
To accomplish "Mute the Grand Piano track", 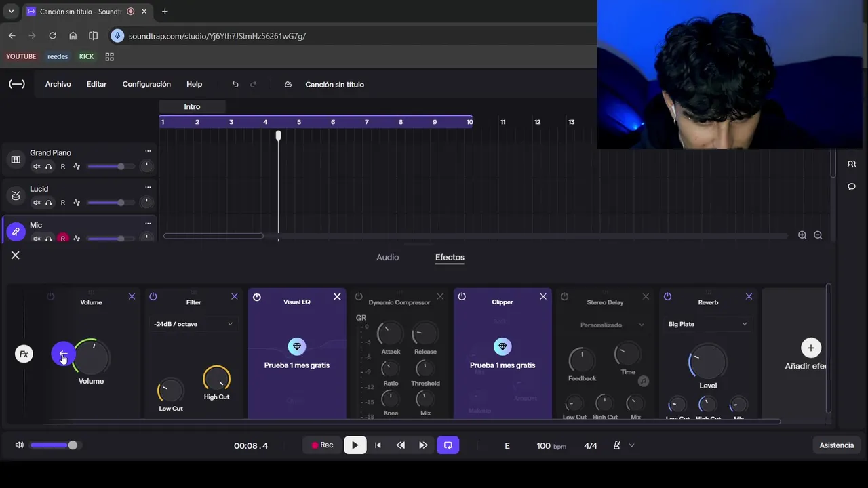I will point(37,167).
